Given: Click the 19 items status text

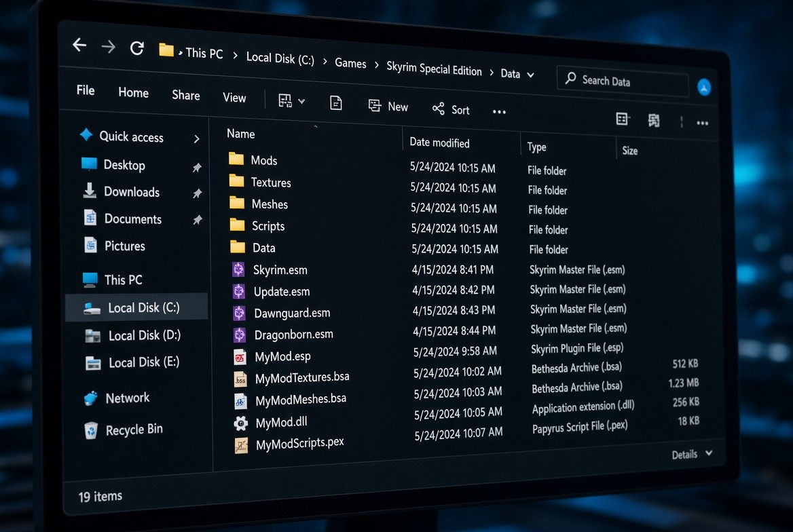Looking at the screenshot, I should click(x=100, y=497).
